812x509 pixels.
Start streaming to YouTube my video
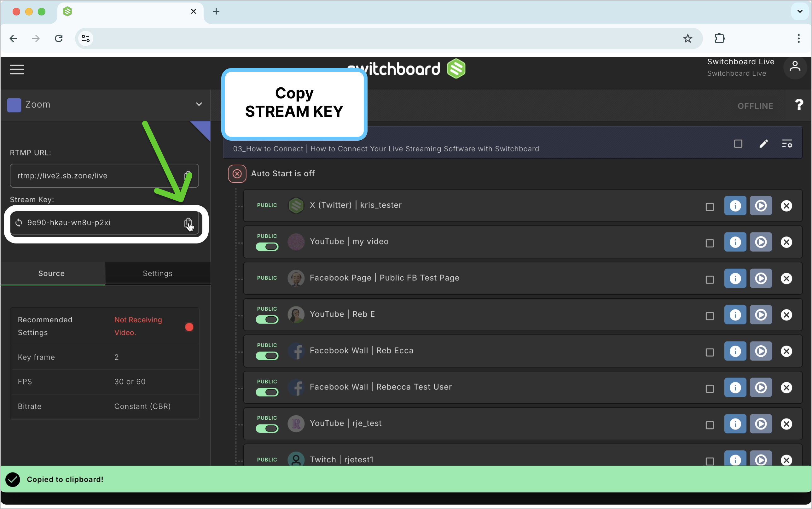point(761,242)
